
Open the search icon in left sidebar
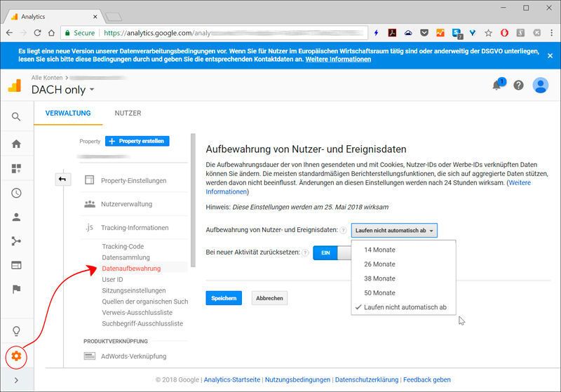(16, 116)
